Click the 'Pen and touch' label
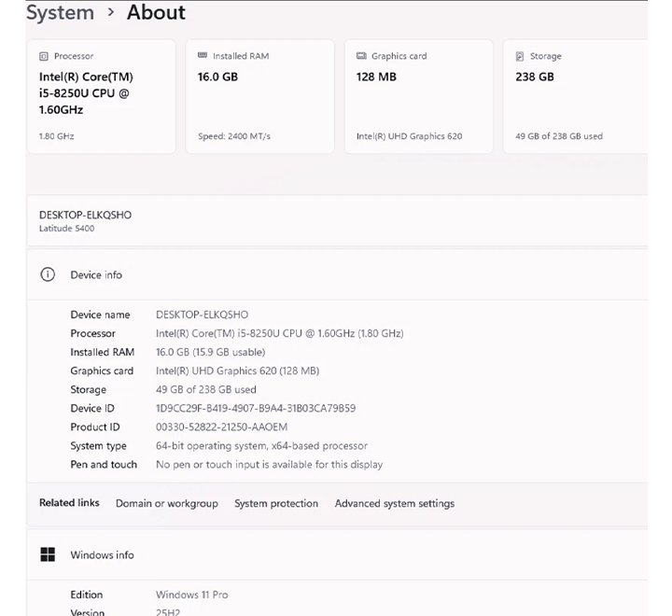672x616 pixels. point(104,465)
